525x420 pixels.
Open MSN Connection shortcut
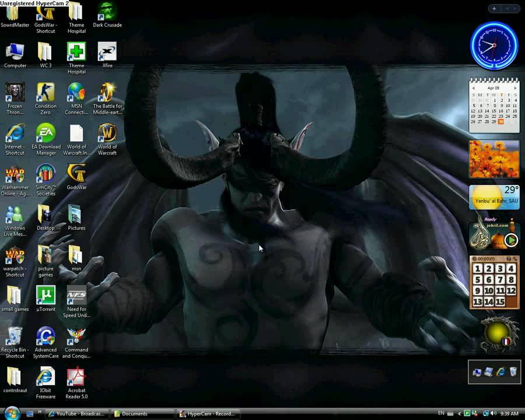click(76, 99)
